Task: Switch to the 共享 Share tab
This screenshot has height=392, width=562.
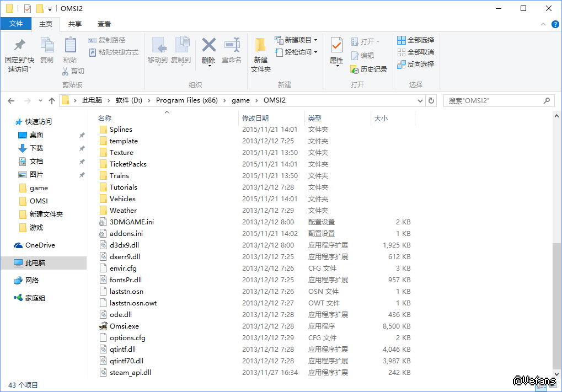Action: [75, 24]
